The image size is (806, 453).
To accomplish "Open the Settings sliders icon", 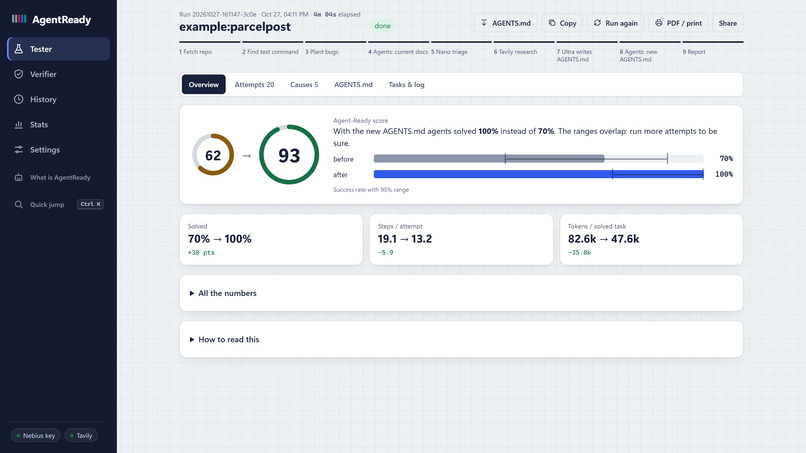I will click(19, 150).
